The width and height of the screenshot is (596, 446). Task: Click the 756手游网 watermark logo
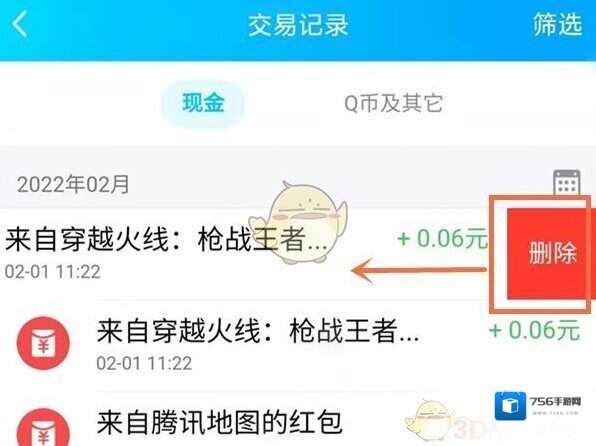point(537,405)
